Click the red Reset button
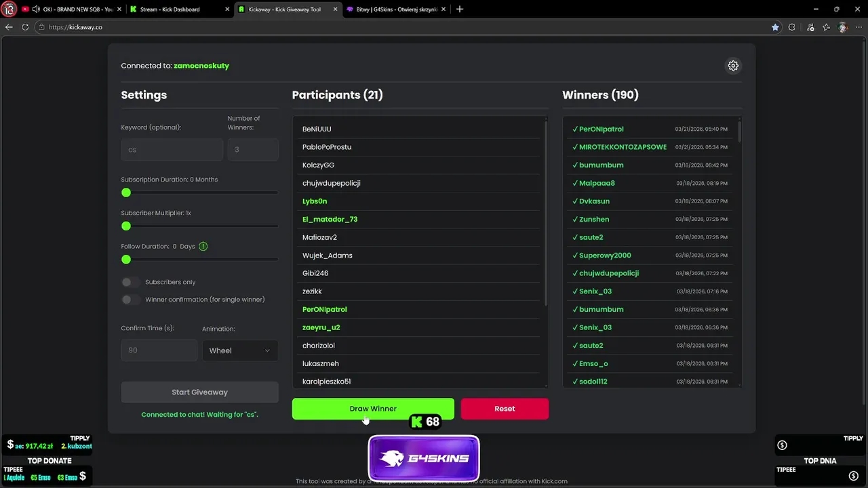868x488 pixels. [505, 409]
